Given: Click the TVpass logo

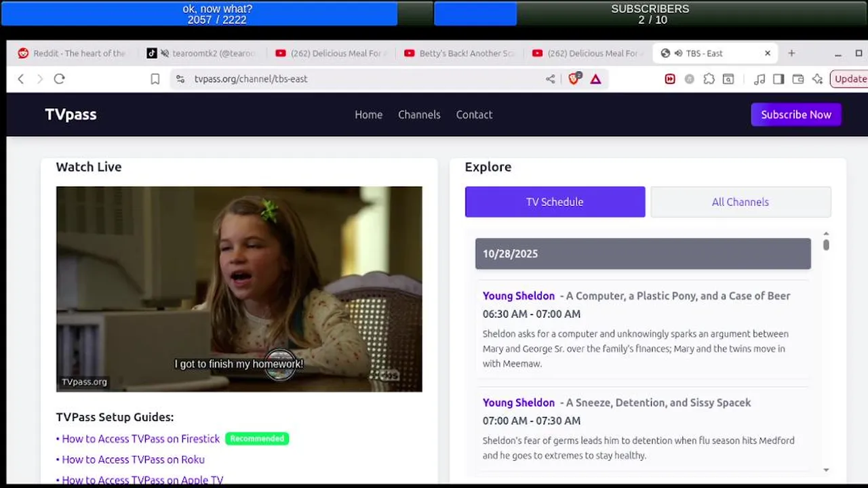Looking at the screenshot, I should 71,115.
